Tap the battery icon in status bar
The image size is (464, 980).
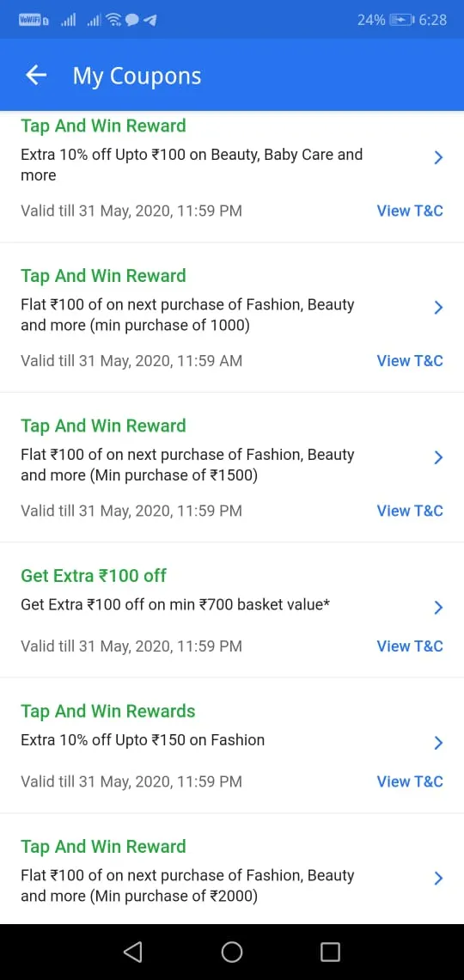(401, 20)
